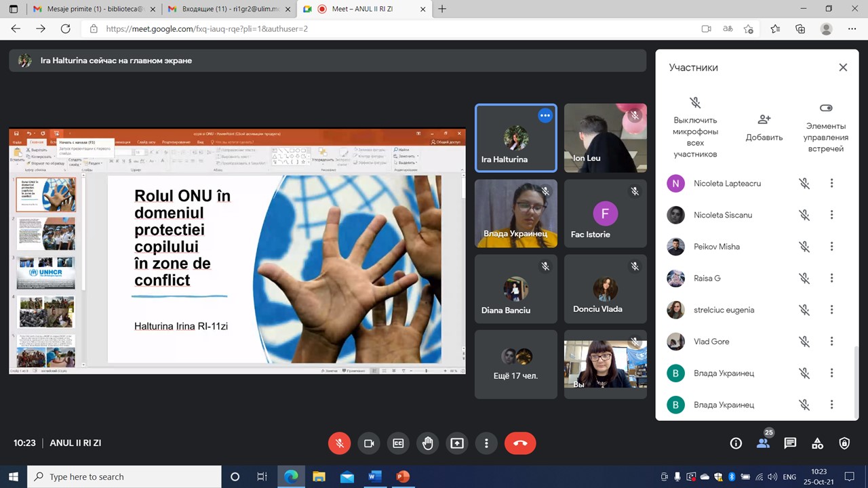
Task: Open Windows notification center
Action: (850, 476)
